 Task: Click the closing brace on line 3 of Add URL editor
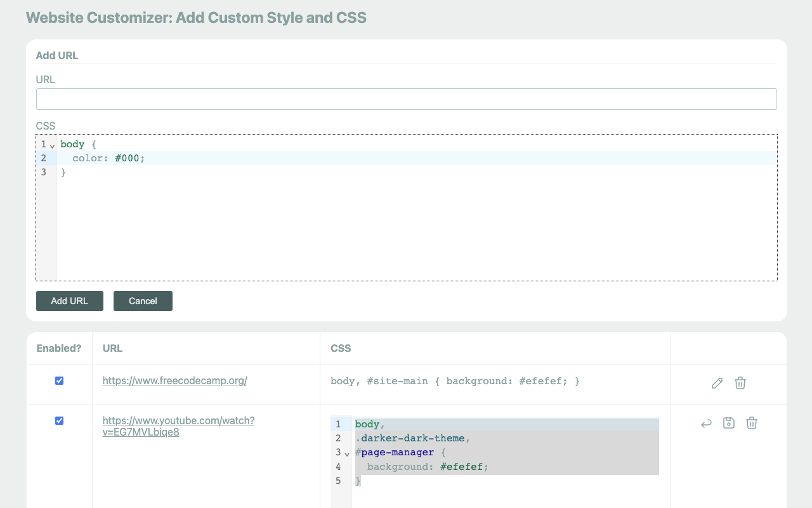point(63,172)
